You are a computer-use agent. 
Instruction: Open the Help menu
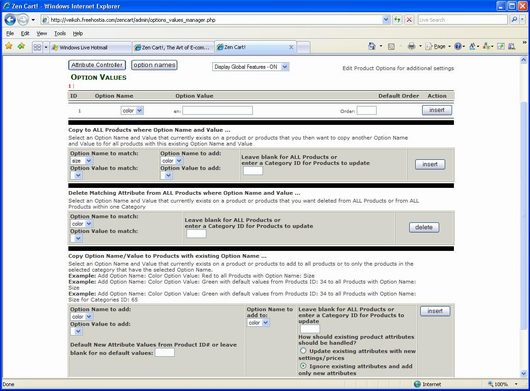pyautogui.click(x=78, y=33)
